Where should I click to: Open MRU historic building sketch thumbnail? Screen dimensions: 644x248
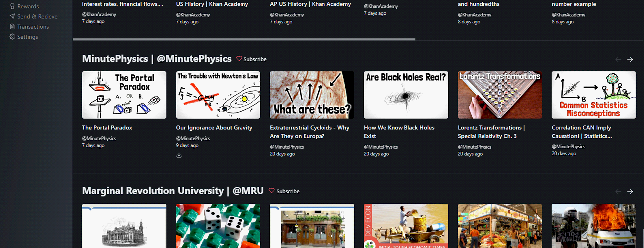click(124, 226)
